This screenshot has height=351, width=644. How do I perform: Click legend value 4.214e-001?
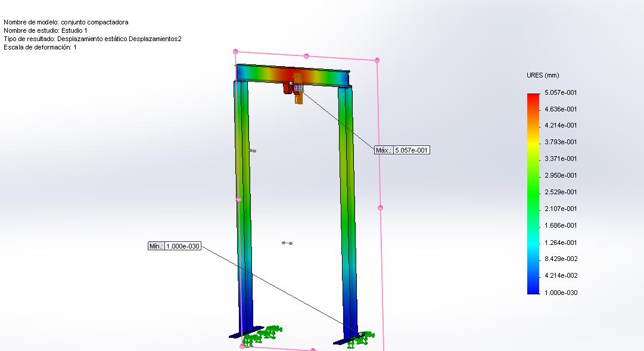[x=561, y=125]
